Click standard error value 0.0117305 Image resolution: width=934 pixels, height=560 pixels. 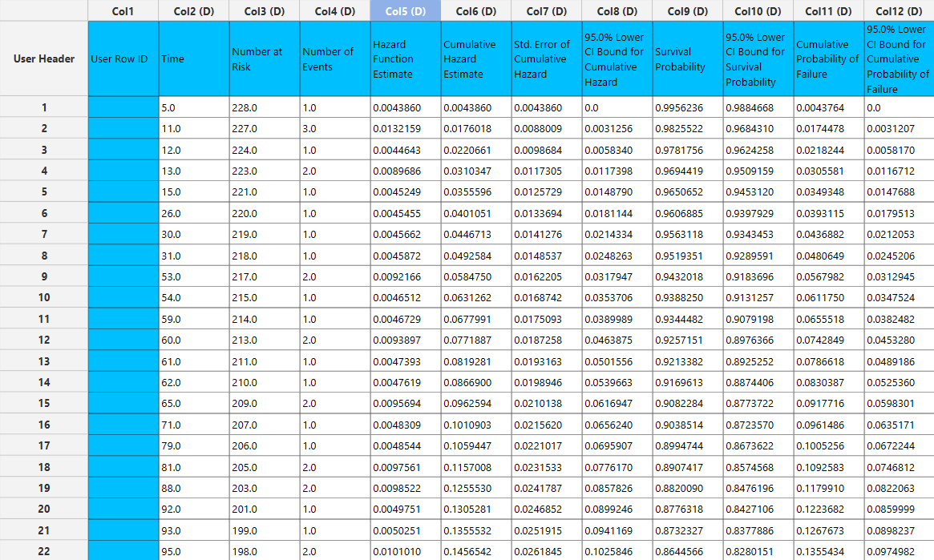pyautogui.click(x=547, y=171)
